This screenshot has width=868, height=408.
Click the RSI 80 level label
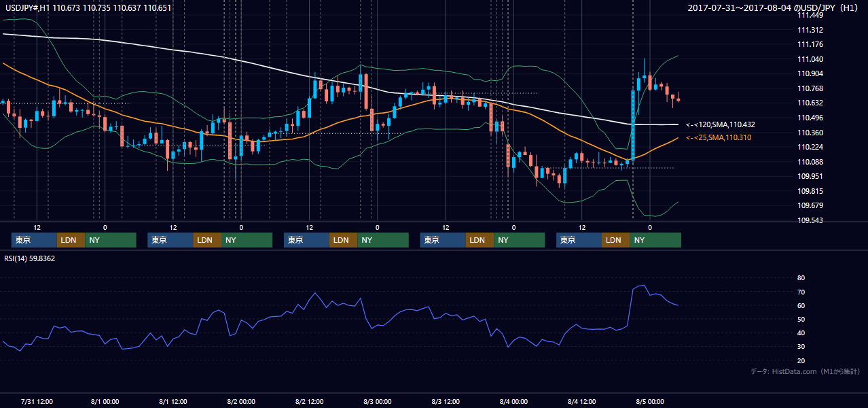coord(801,278)
